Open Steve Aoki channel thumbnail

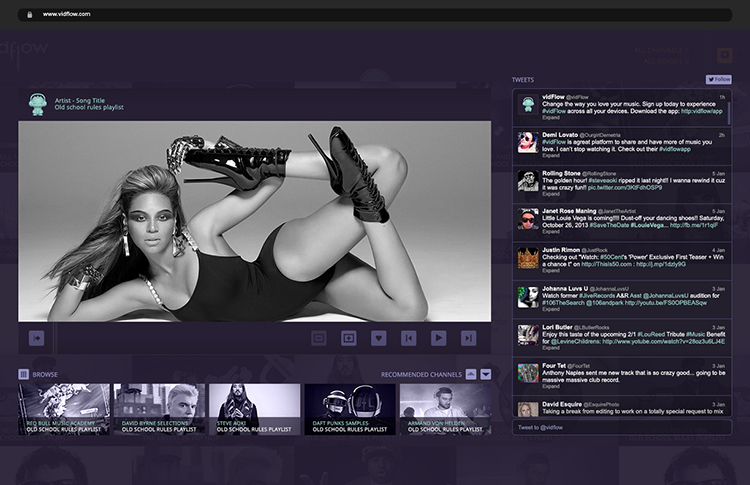point(254,409)
